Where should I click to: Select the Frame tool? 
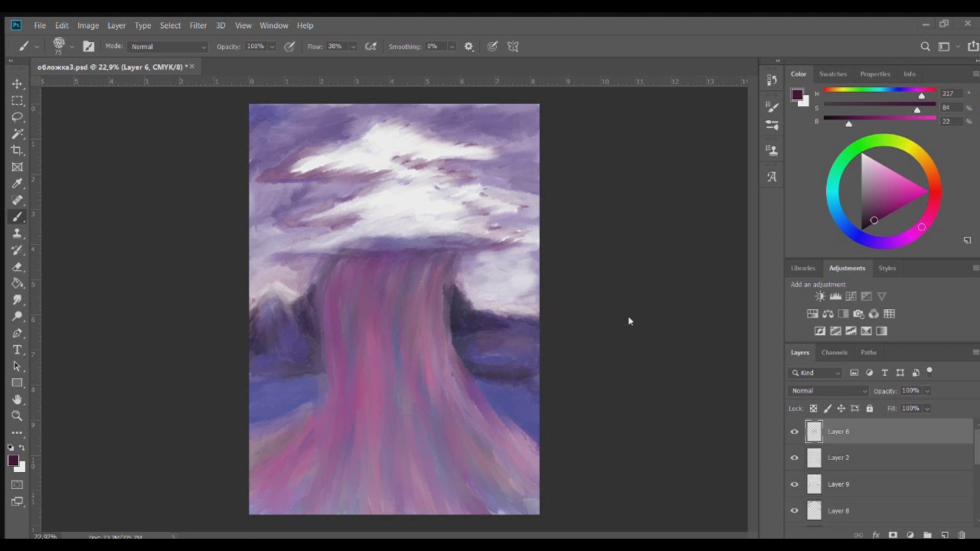[17, 167]
